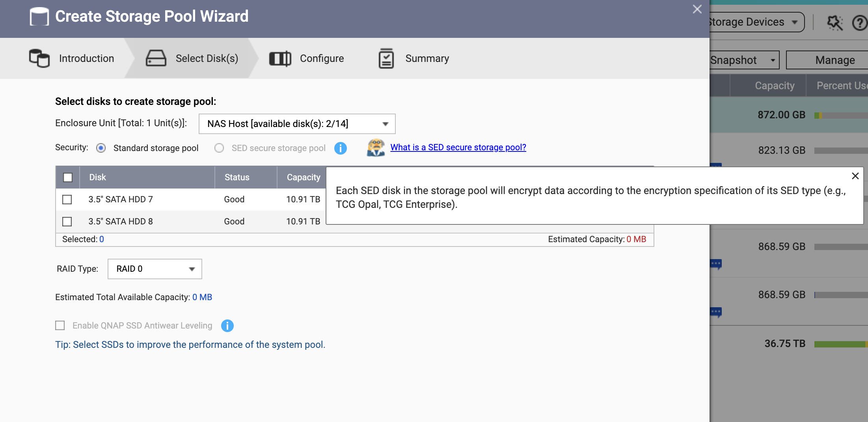Click info icon next to SED secure storage pool
This screenshot has width=868, height=422.
point(340,148)
